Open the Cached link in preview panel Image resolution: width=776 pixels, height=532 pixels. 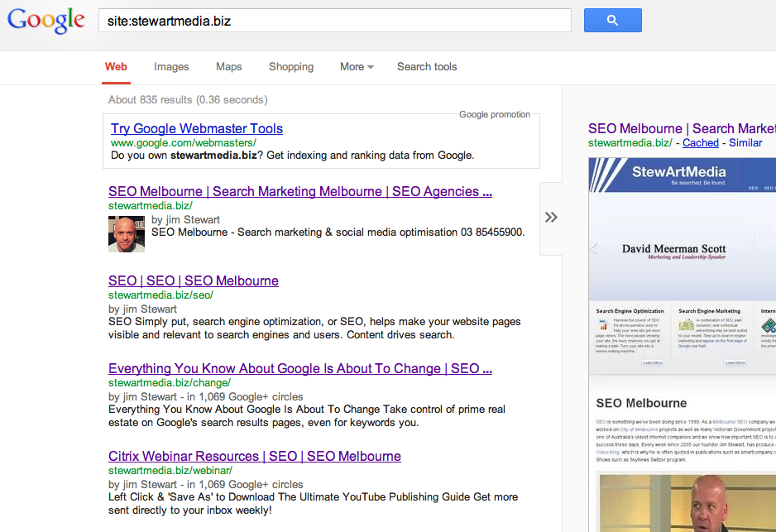(700, 143)
